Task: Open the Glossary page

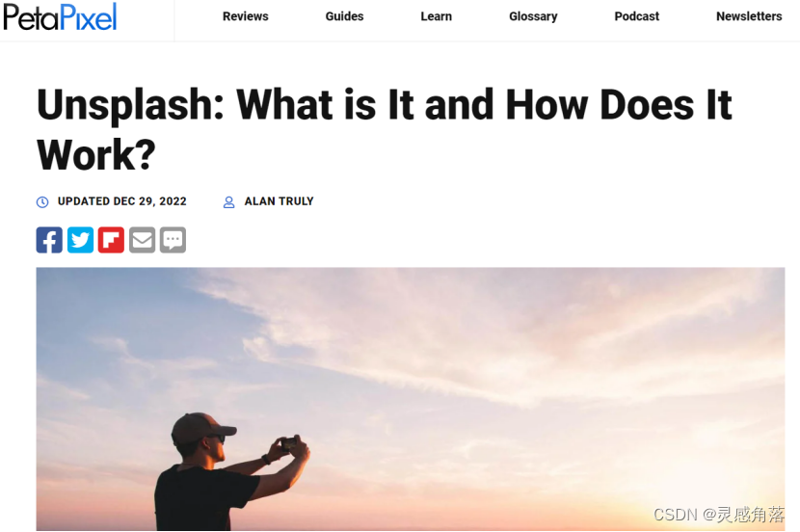Action: [533, 16]
